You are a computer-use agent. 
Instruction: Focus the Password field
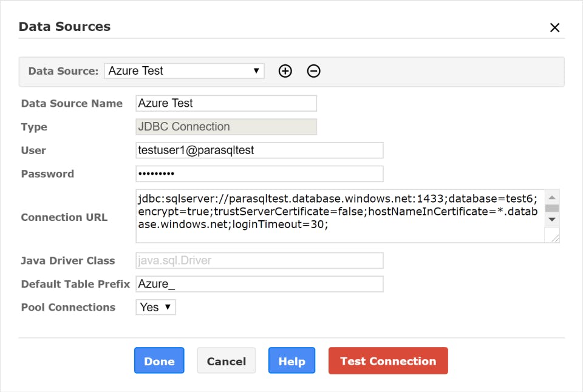coord(259,174)
